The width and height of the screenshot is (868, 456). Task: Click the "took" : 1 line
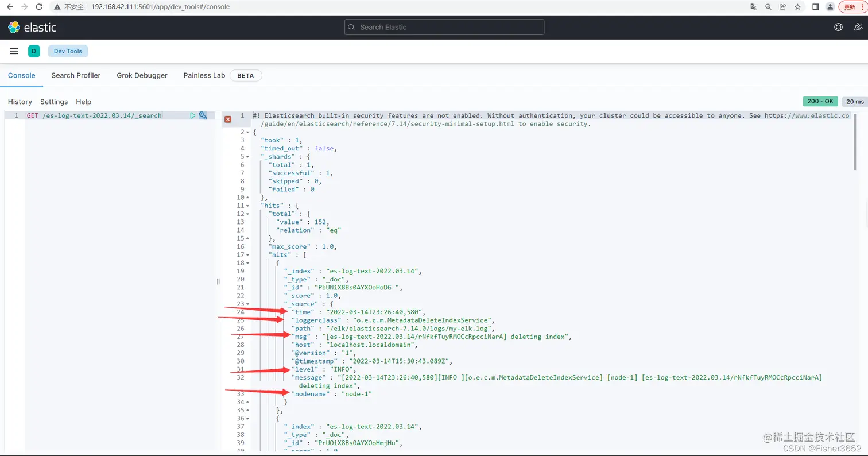(x=281, y=140)
